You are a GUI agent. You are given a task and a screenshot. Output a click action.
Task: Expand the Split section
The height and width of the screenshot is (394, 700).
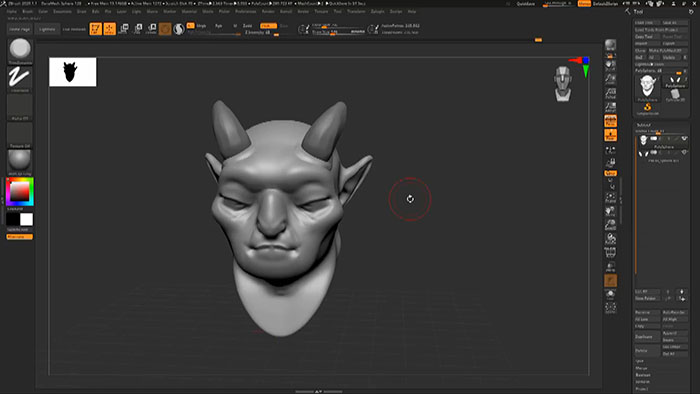[640, 361]
